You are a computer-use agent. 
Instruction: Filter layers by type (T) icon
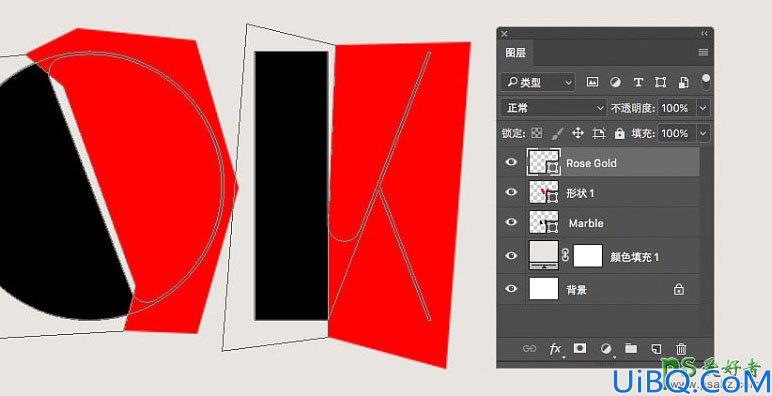[638, 82]
